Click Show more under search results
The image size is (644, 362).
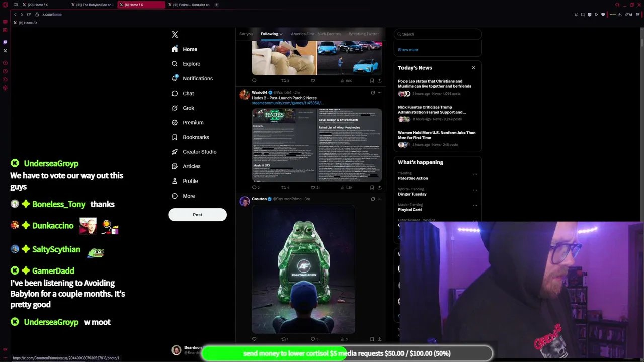pos(408,49)
